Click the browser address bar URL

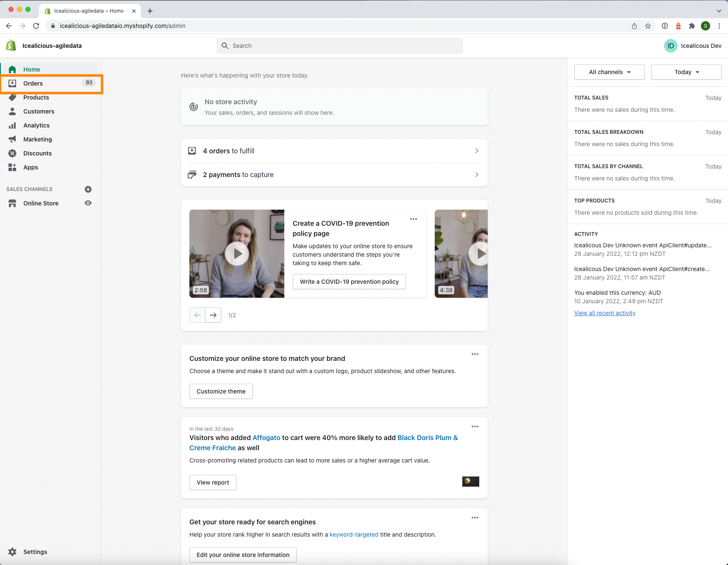(122, 26)
